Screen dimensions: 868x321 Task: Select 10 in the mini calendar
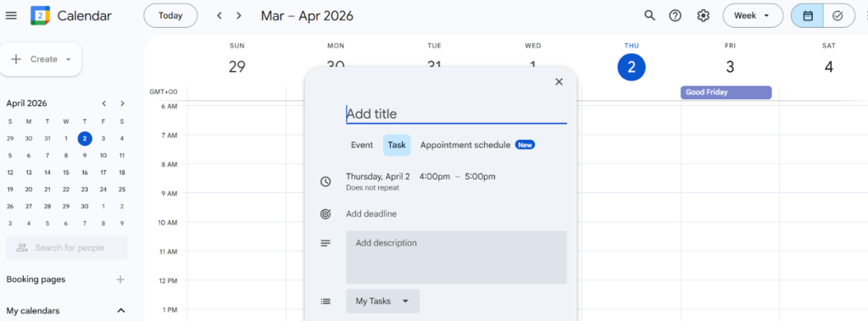pyautogui.click(x=103, y=156)
